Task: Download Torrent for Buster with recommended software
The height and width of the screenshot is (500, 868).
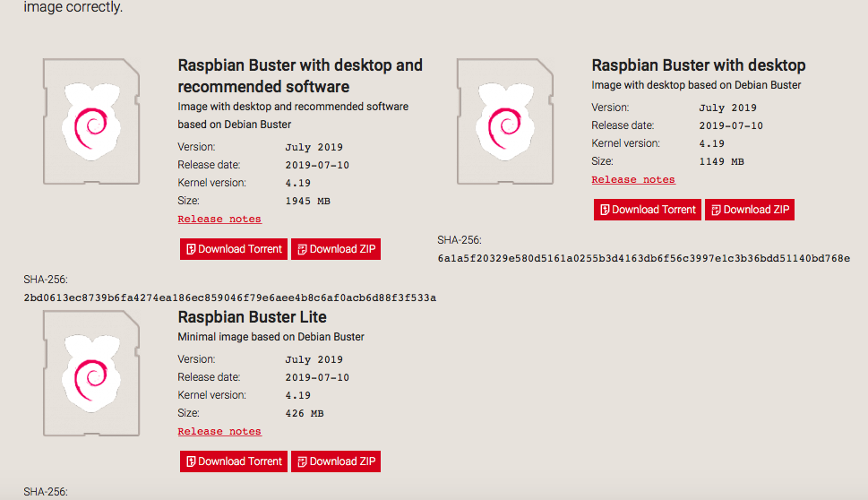Action: (234, 249)
